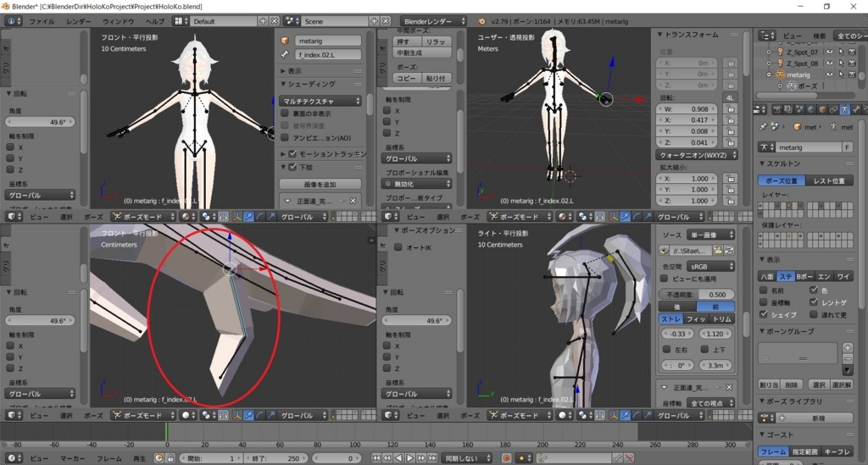The height and width of the screenshot is (465, 868).
Task: Hide metarig using its eye icon
Action: pyautogui.click(x=829, y=74)
